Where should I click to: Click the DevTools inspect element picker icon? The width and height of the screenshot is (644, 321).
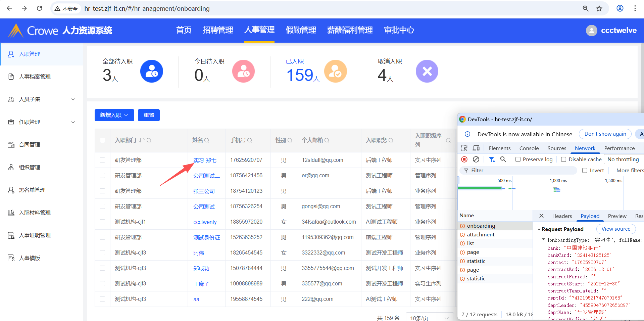464,148
